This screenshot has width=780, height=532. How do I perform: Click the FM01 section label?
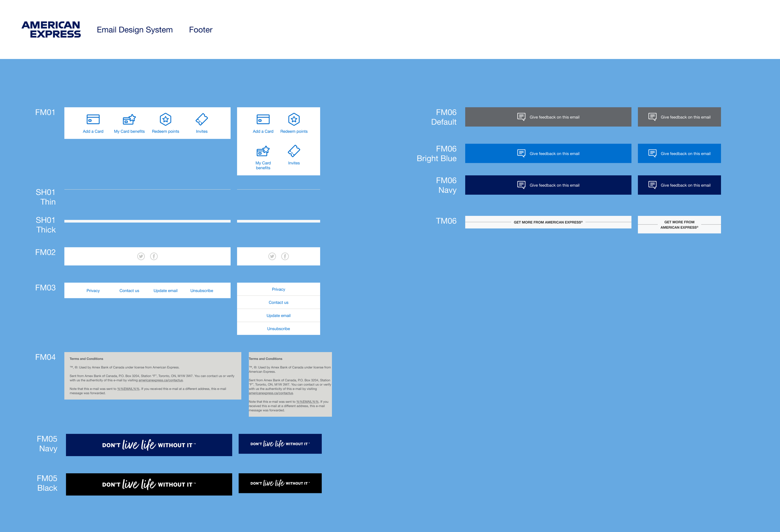click(x=45, y=112)
